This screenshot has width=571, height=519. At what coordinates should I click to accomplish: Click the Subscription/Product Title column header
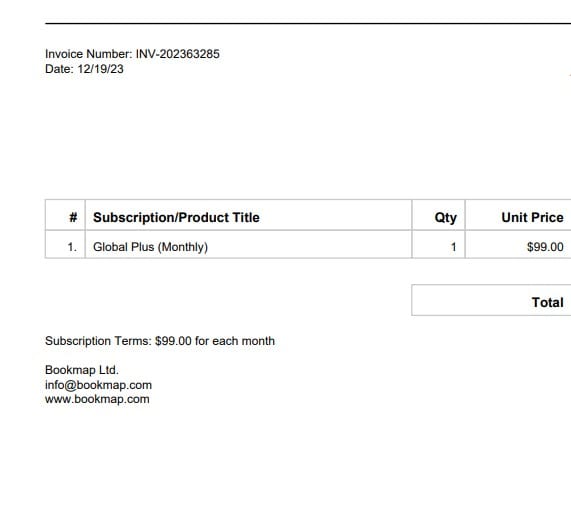tap(249, 215)
